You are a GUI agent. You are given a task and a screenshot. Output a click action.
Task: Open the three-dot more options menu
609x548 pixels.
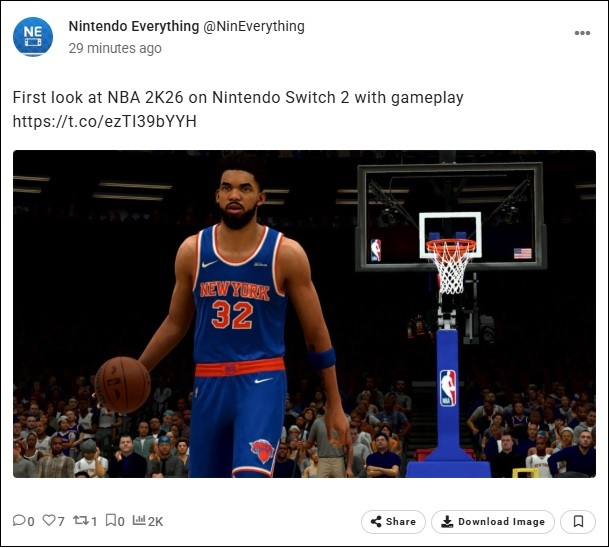(x=582, y=33)
